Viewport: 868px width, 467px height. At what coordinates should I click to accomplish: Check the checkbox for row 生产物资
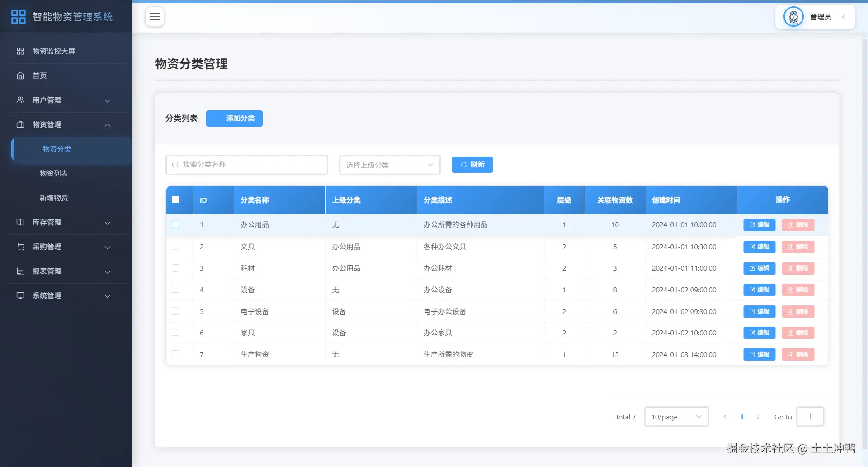click(175, 354)
